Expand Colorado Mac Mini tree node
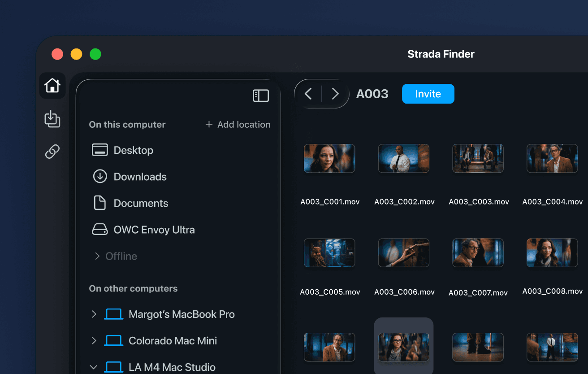Image resolution: width=588 pixels, height=374 pixels. pyautogui.click(x=94, y=341)
